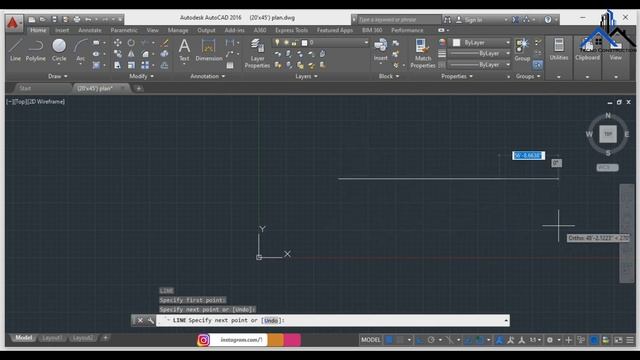Click the new drawing tab plus button

[x=138, y=88]
